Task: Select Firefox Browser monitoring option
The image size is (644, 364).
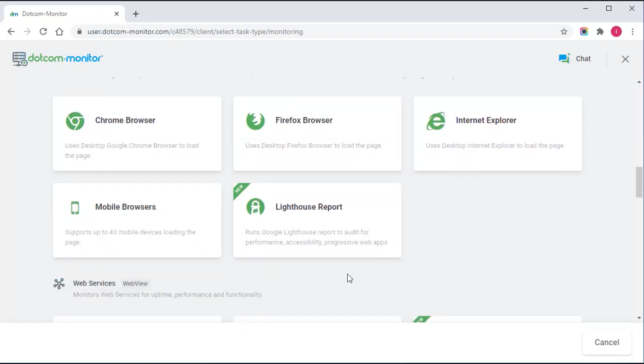Action: pyautogui.click(x=317, y=132)
